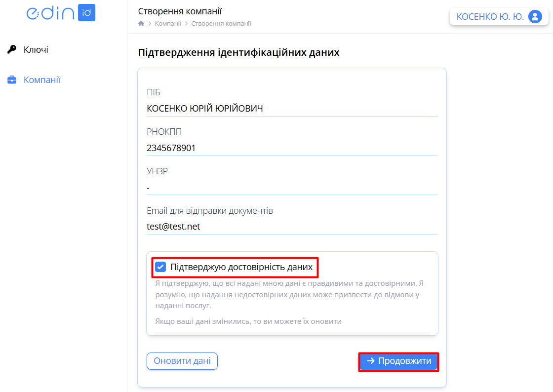Click the briefcase icon beside Компанії
Image resolution: width=553 pixels, height=392 pixels.
(12, 80)
